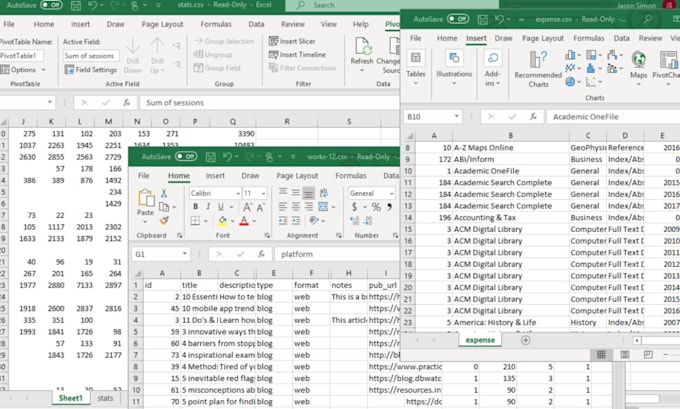Toggle AutoSave in the works-12.csv window
The height and width of the screenshot is (409, 680).
tap(186, 157)
